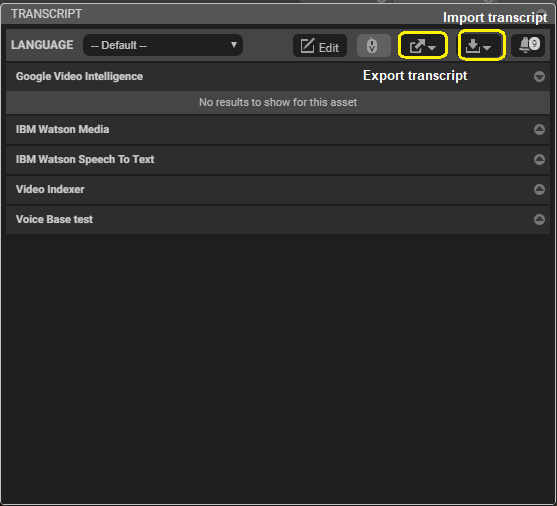The image size is (557, 506).
Task: Collapse the Google Video Intelligence section arrow
Action: 539,76
